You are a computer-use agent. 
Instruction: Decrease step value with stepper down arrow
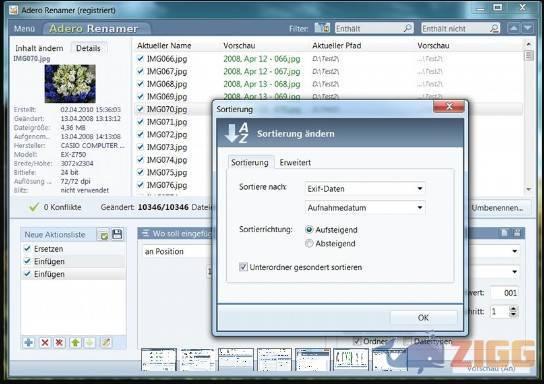click(513, 314)
